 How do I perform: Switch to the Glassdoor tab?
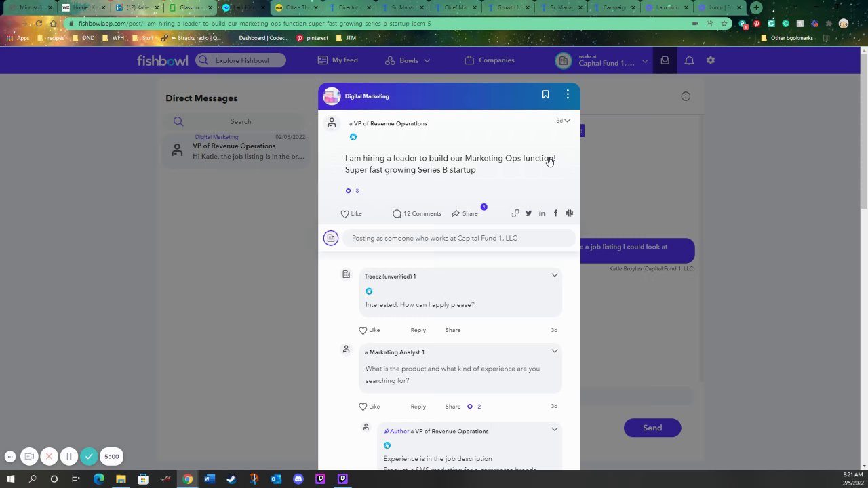pyautogui.click(x=189, y=7)
